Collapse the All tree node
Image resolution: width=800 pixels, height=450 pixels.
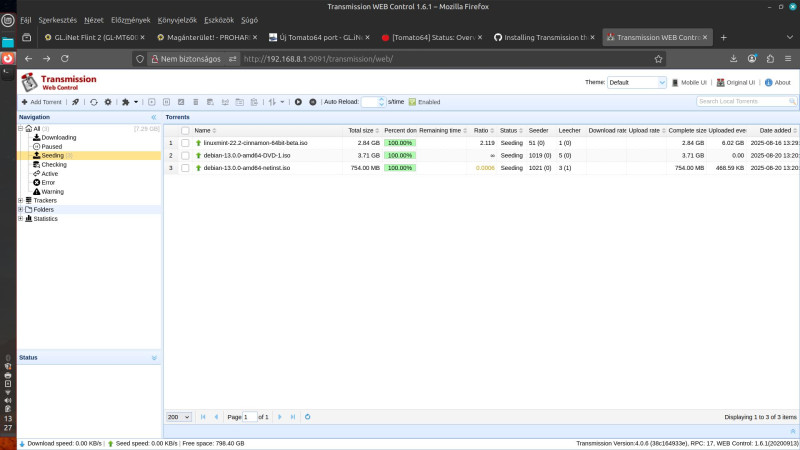pyautogui.click(x=20, y=129)
